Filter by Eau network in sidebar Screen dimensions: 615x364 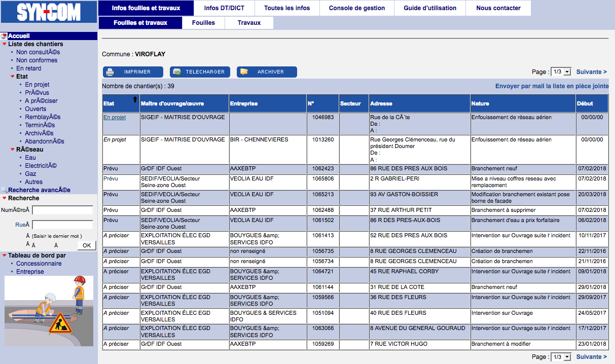pos(30,158)
